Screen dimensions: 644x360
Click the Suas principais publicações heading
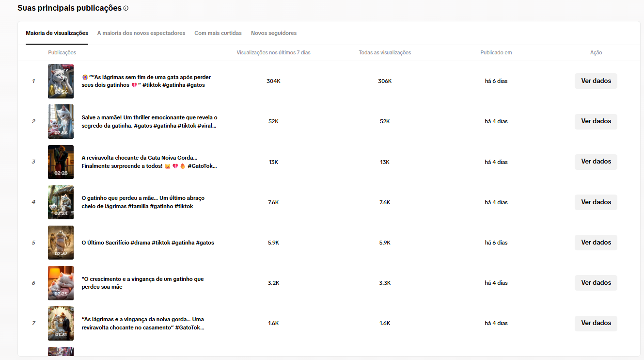(69, 8)
